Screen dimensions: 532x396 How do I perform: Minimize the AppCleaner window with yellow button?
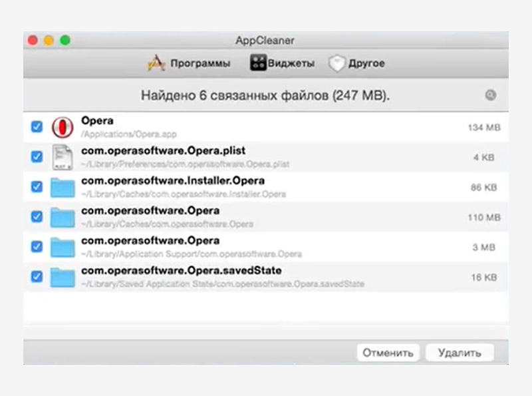tap(49, 41)
